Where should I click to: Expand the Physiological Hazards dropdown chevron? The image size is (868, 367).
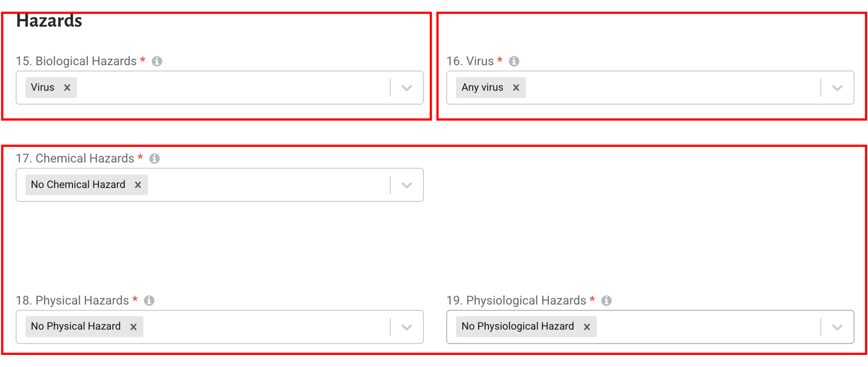837,327
